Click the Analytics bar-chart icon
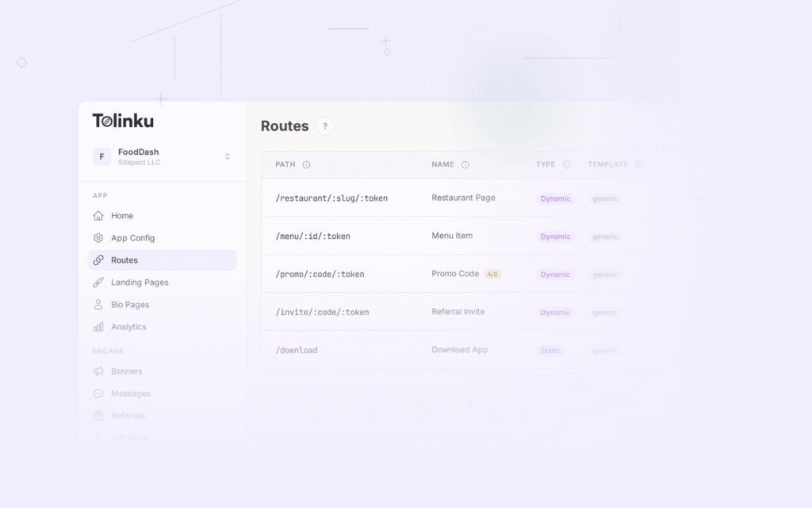The image size is (812, 508). coord(98,326)
